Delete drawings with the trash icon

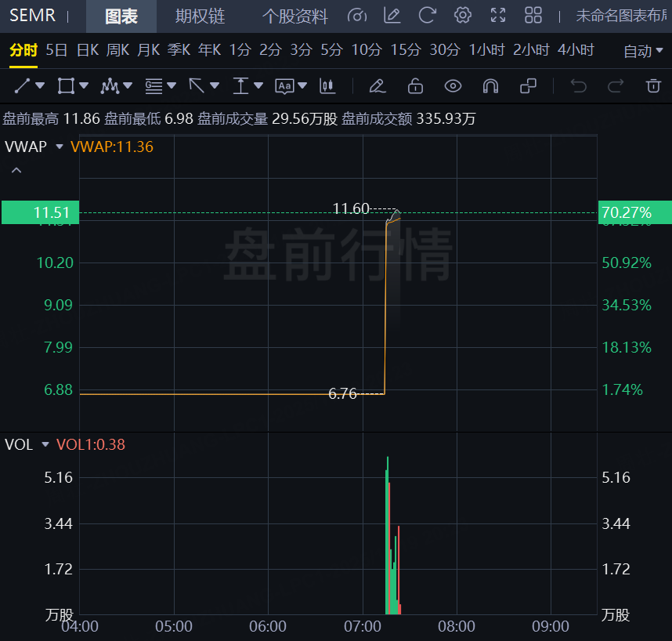tap(653, 85)
